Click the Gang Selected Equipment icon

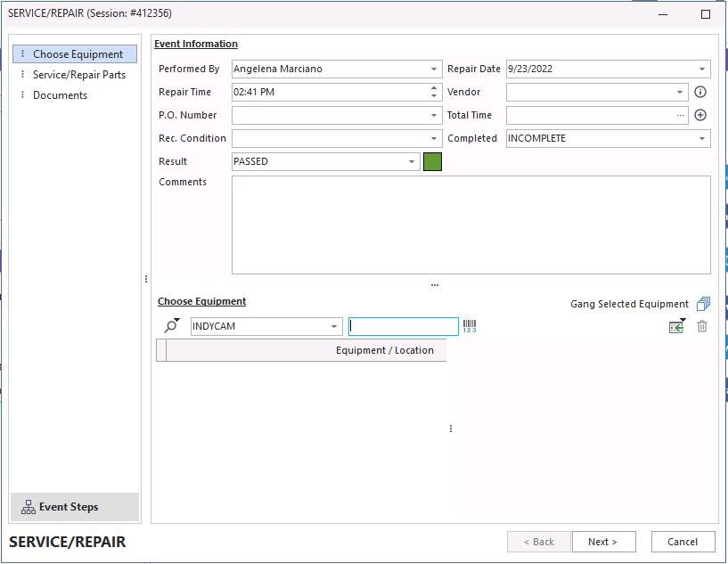pos(703,304)
